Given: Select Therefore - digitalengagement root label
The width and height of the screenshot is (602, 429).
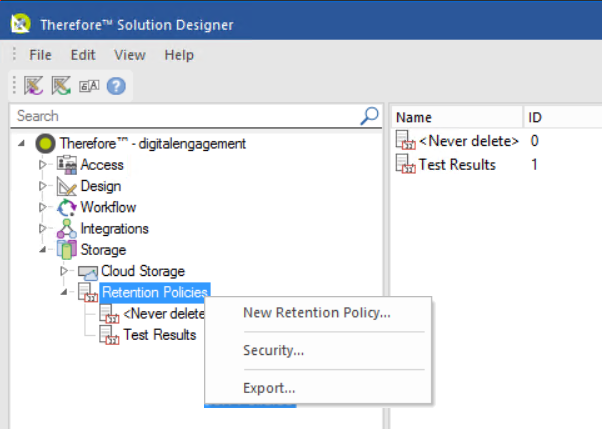Looking at the screenshot, I should pyautogui.click(x=153, y=144).
